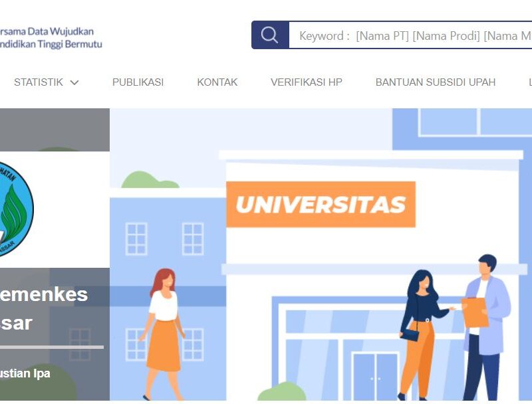Select BANTUAN SUBSIDI UPAH in navigation

(436, 82)
